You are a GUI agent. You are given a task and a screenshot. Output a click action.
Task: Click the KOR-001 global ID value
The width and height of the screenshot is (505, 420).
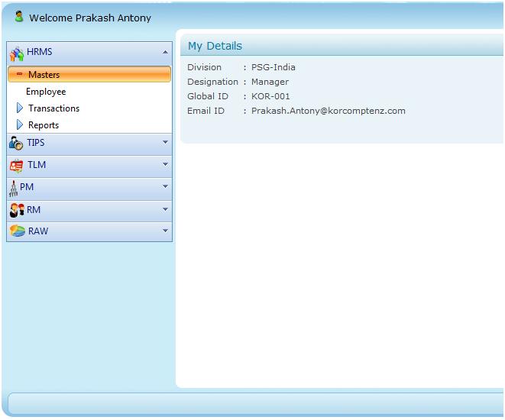[x=270, y=96]
